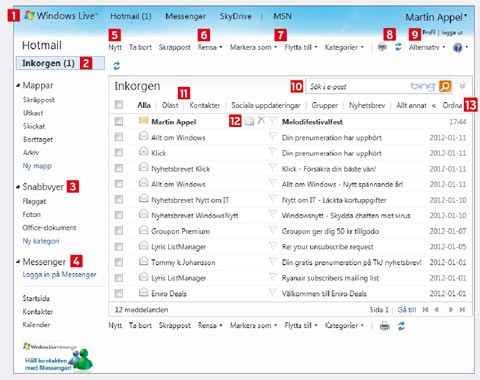
Task: Click the Windows Live Messenger promo image
Action: (x=58, y=357)
